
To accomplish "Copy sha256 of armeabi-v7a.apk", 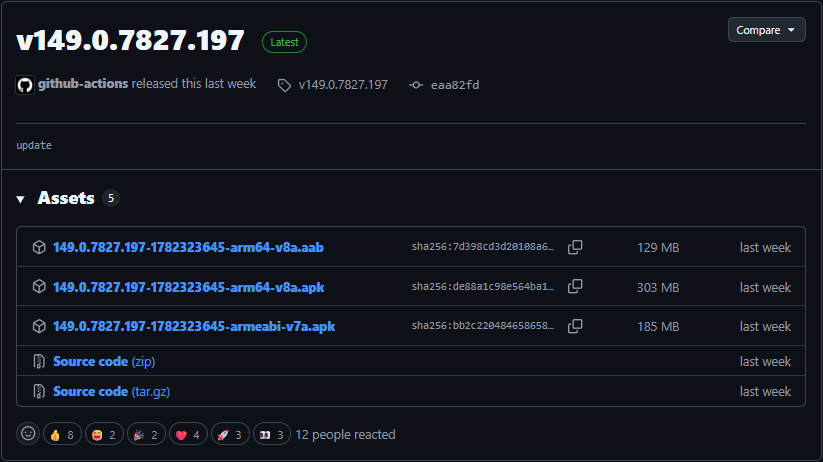I will tap(575, 326).
